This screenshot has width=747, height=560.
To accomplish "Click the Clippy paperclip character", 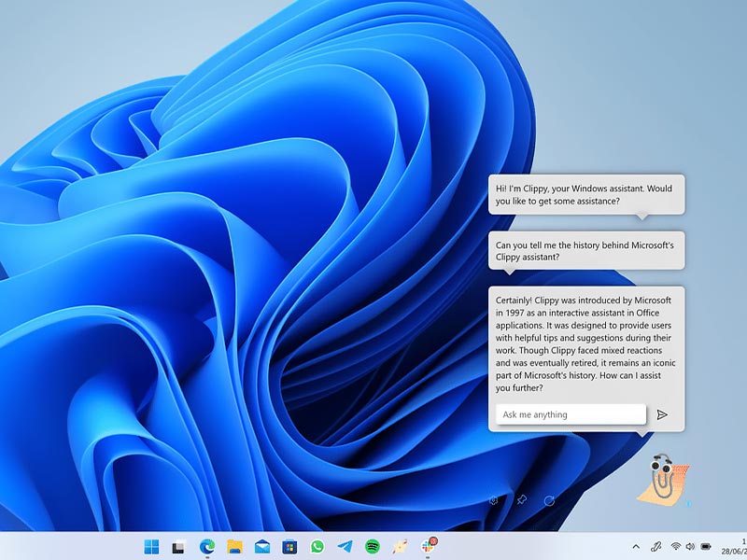I will (663, 479).
